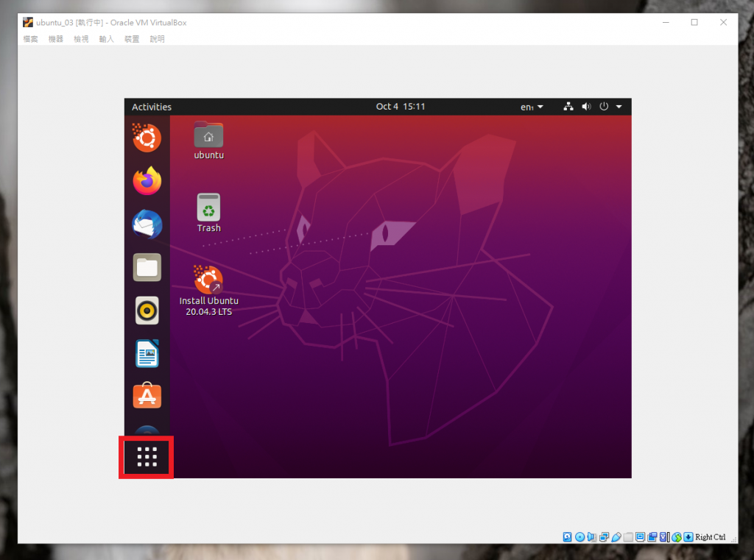Click the recording status icon
Screen dimensions: 754x560
pos(652,537)
